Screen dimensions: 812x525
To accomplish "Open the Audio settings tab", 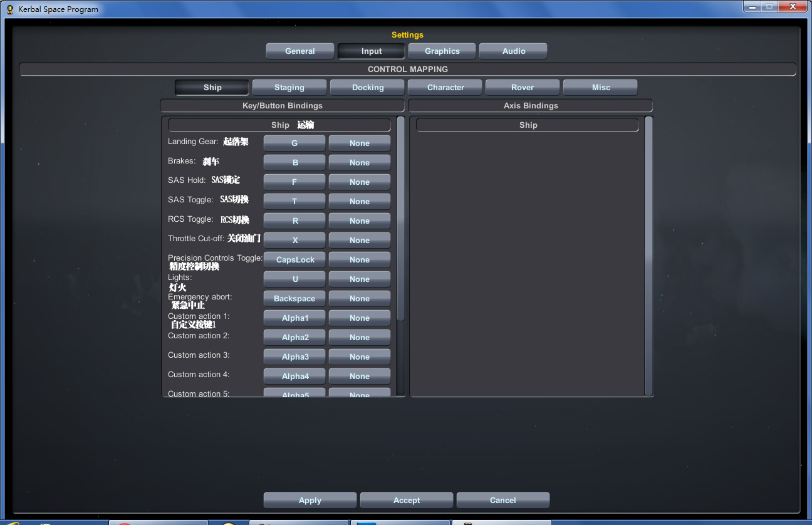I will click(x=513, y=51).
